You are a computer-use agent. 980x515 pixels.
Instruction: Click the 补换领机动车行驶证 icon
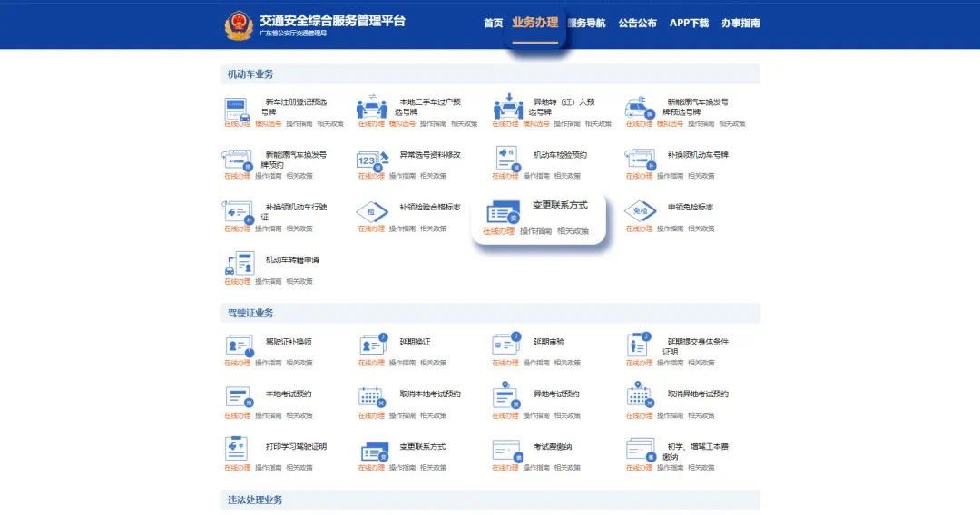point(238,212)
